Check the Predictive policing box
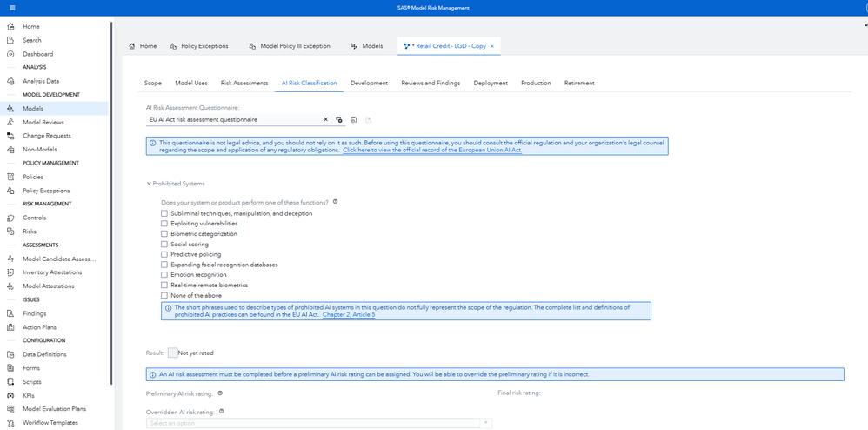 coord(164,254)
